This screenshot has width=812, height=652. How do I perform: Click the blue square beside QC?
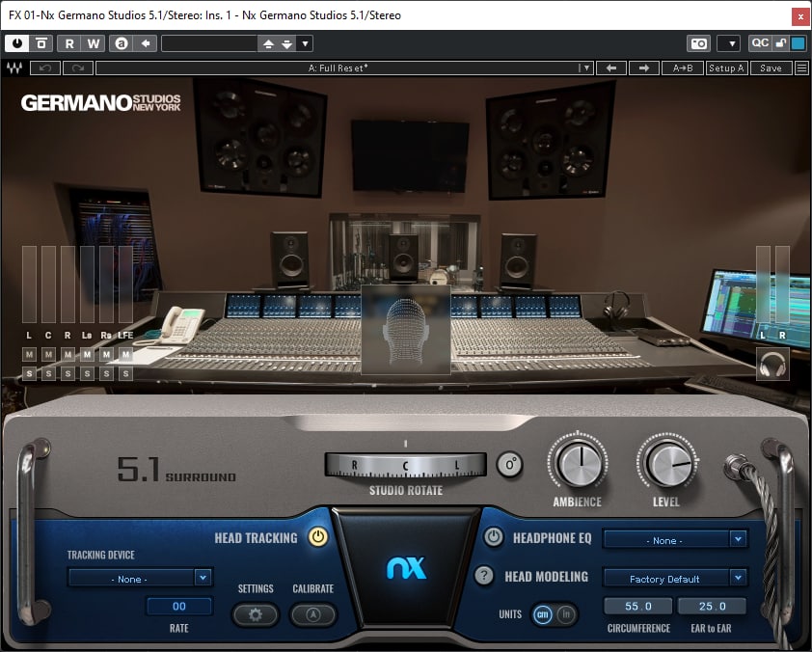click(x=798, y=43)
